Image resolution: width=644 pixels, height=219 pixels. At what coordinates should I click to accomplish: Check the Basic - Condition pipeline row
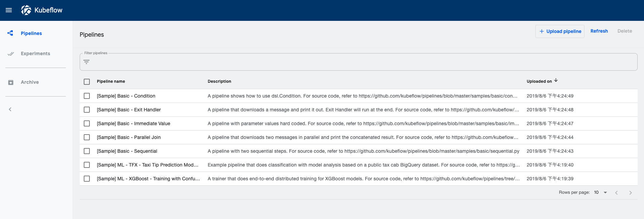(87, 96)
